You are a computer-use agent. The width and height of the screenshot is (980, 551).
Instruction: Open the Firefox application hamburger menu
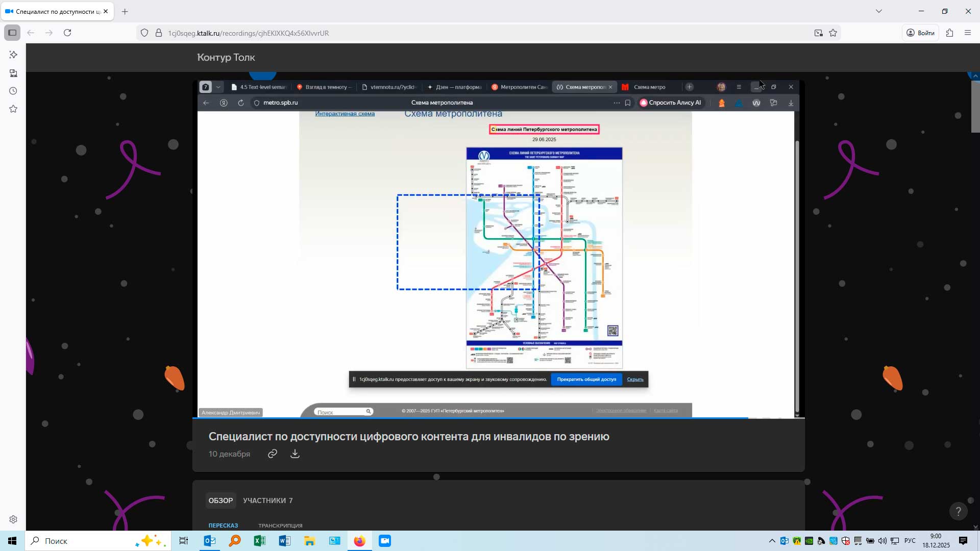(968, 33)
